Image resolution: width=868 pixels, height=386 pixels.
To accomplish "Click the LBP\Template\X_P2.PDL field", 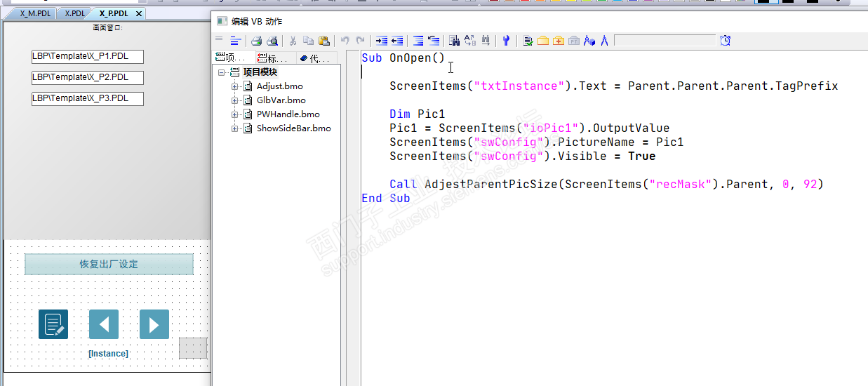I will pyautogui.click(x=88, y=77).
